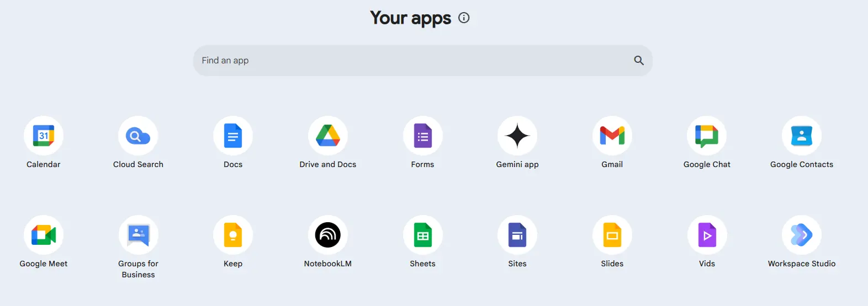Viewport: 868px width, 306px height.
Task: Open the Gemini app star icon
Action: pyautogui.click(x=517, y=136)
